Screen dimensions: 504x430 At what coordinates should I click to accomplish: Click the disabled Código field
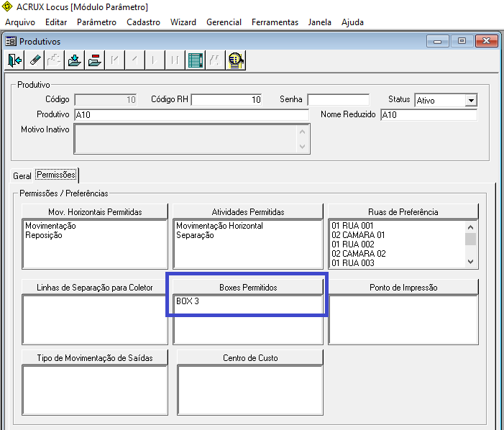(106, 100)
